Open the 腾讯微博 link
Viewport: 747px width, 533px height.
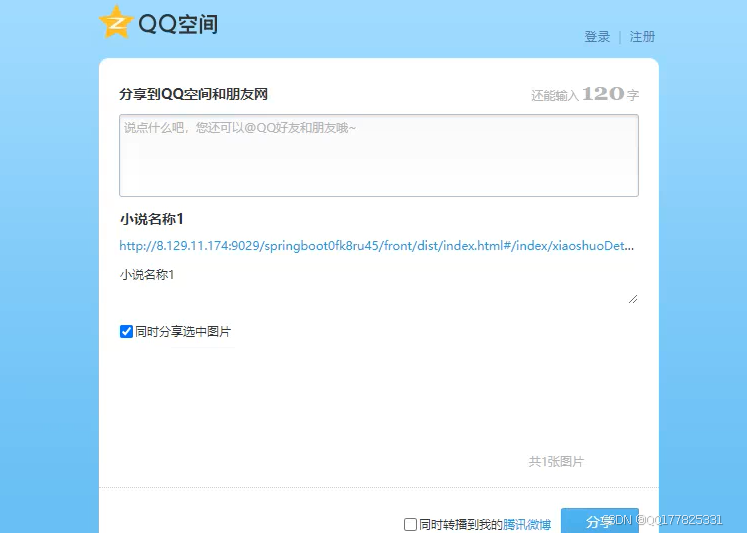tap(527, 524)
